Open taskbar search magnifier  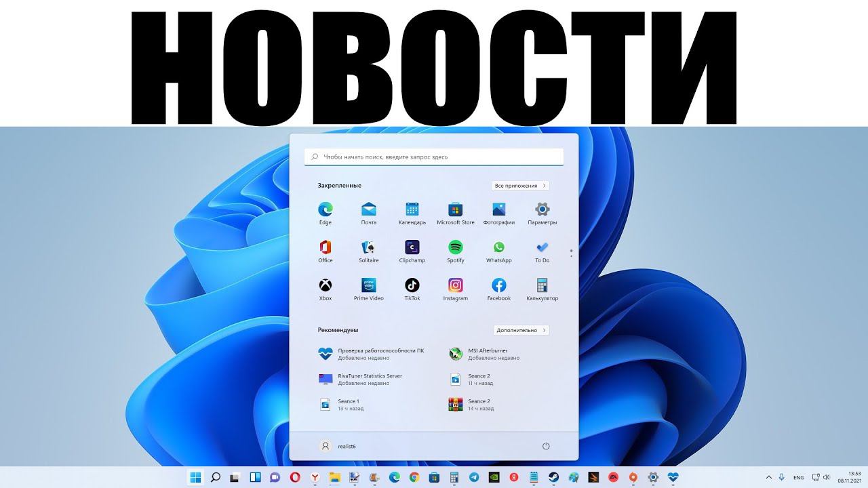tap(216, 477)
